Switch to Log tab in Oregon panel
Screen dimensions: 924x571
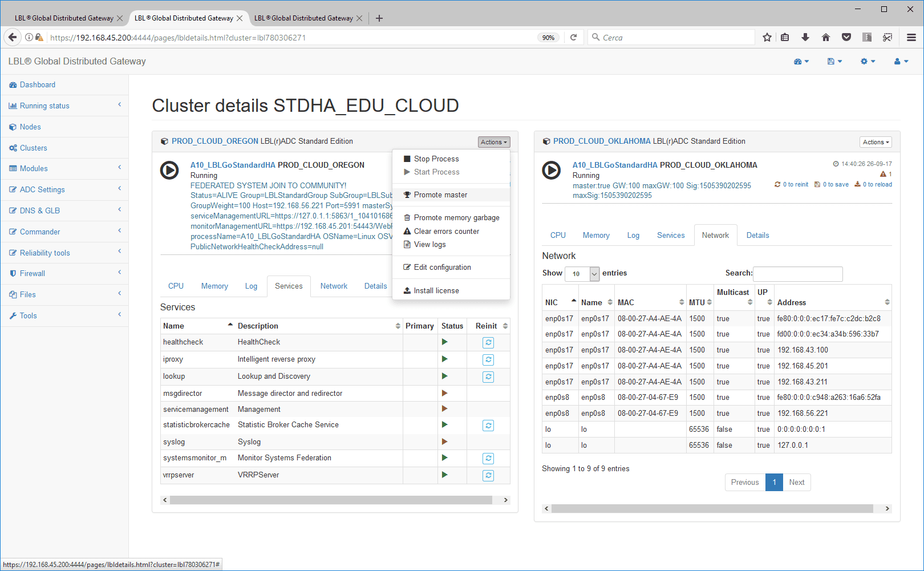point(251,286)
